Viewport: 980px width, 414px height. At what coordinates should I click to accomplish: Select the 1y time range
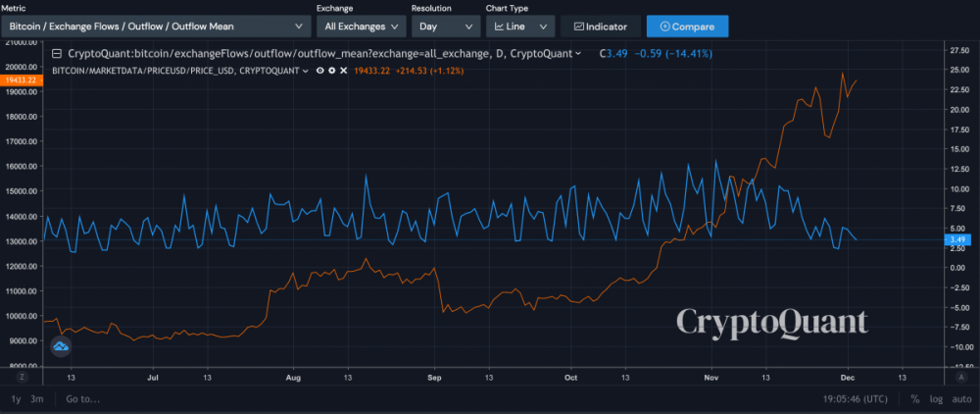tap(16, 399)
